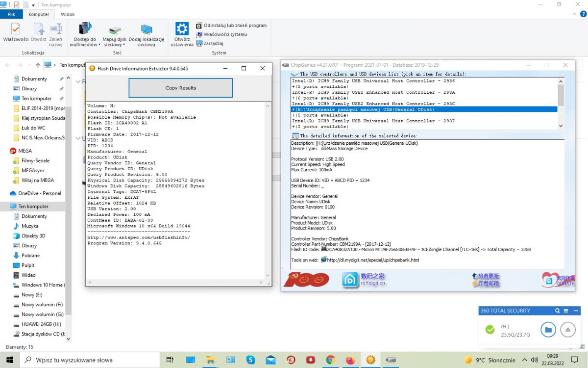Screen dimensions: 588x368
Task: Select Dokumenty in Quick access
Action: pos(34,79)
